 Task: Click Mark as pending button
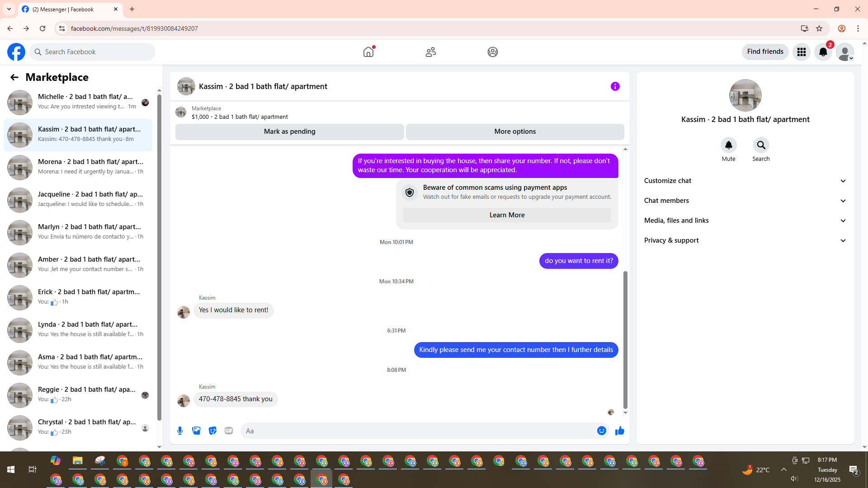(x=290, y=131)
